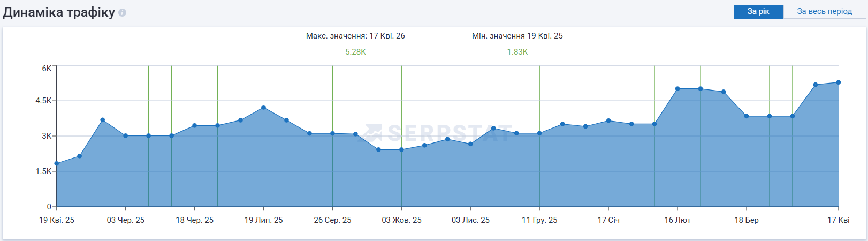Click the 03 Чер. 25 axis label
The height and width of the screenshot is (241, 868).
tap(126, 220)
